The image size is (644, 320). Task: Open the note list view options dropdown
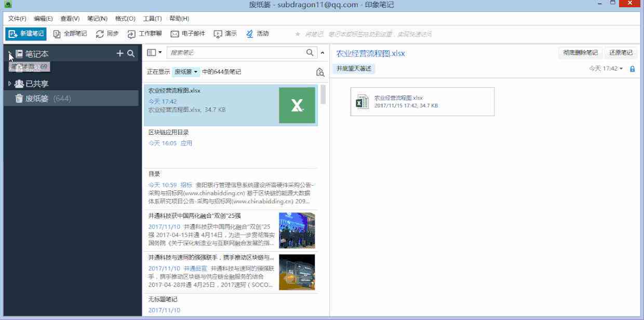(x=154, y=52)
